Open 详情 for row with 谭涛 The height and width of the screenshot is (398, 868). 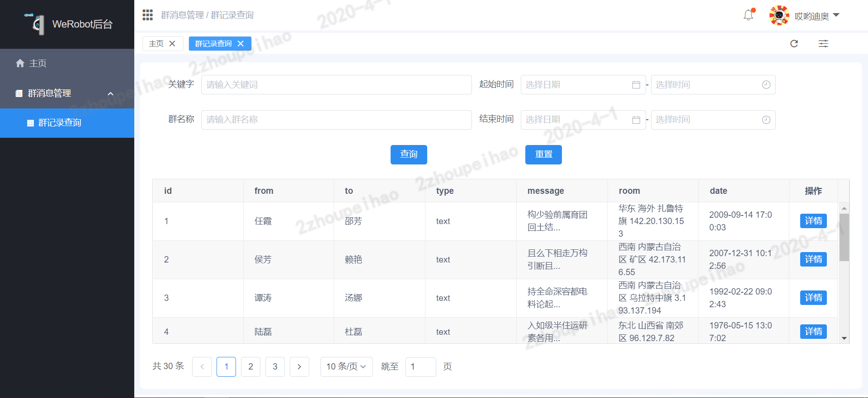[813, 298]
